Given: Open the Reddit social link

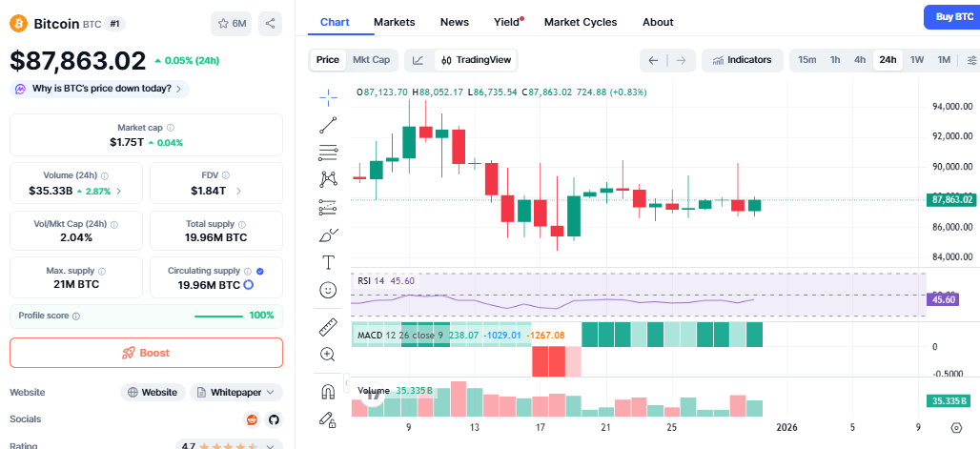Looking at the screenshot, I should pos(253,419).
